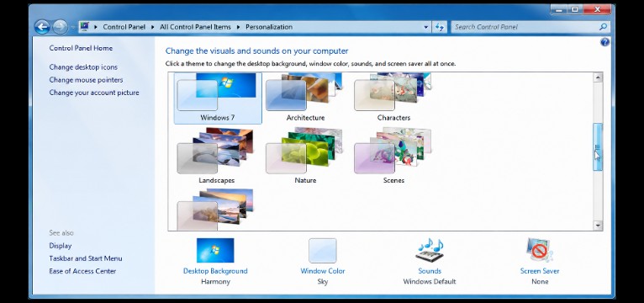This screenshot has height=303, width=644.
Task: Click the theme list scrollbar down arrow
Action: [x=598, y=226]
